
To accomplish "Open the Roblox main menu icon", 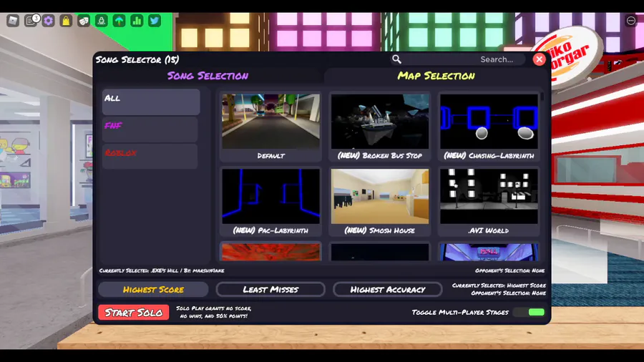I will 13,21.
